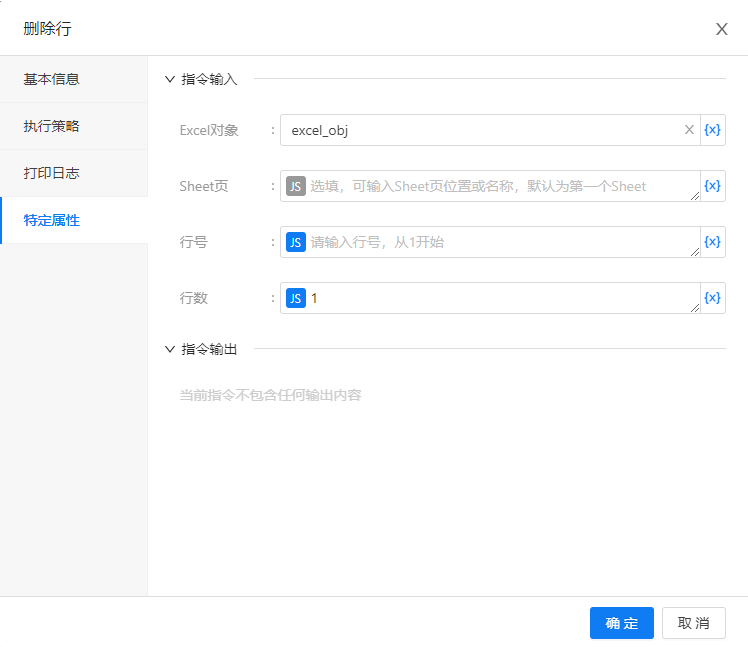
Task: Close the 删除行 dialog
Action: coord(721,29)
